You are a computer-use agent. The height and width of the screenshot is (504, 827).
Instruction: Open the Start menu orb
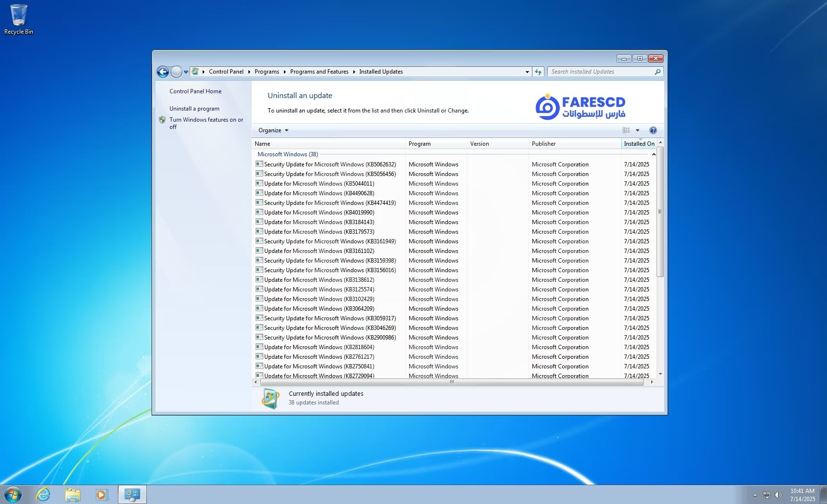coord(13,494)
